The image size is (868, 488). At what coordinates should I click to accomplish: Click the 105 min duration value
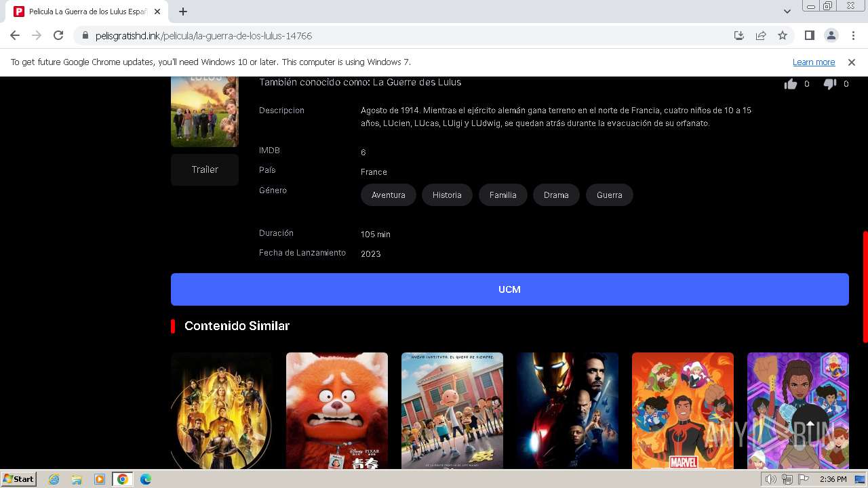376,234
